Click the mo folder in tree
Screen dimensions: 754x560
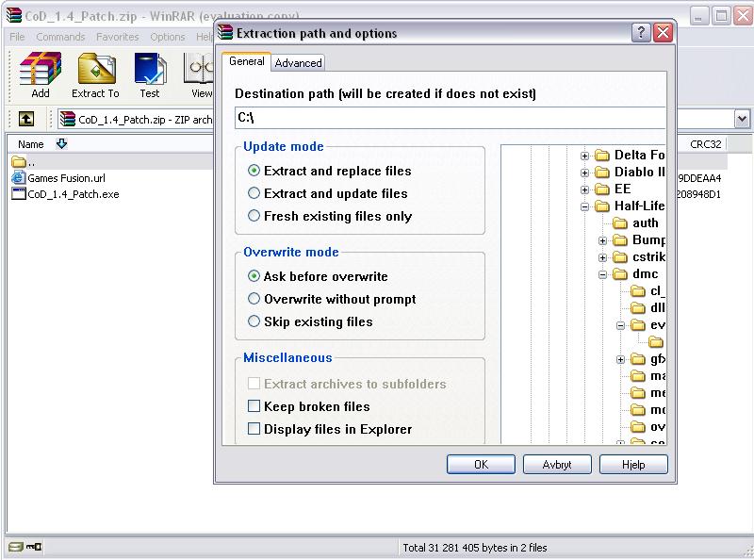click(647, 410)
